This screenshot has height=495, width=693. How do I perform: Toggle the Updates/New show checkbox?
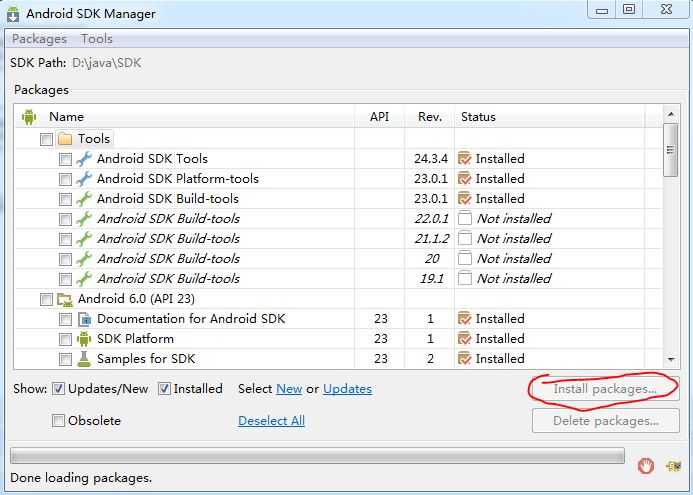58,389
